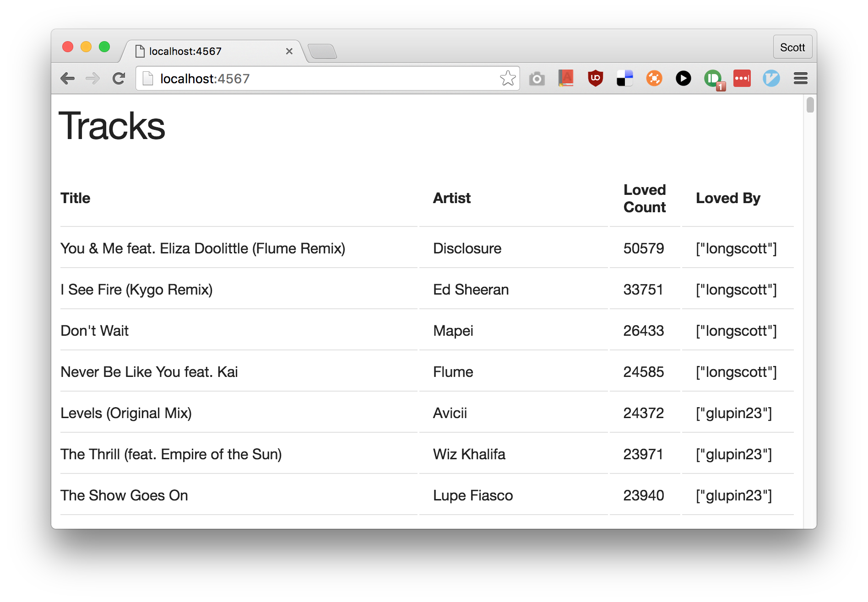Click the red book extension icon

click(566, 78)
